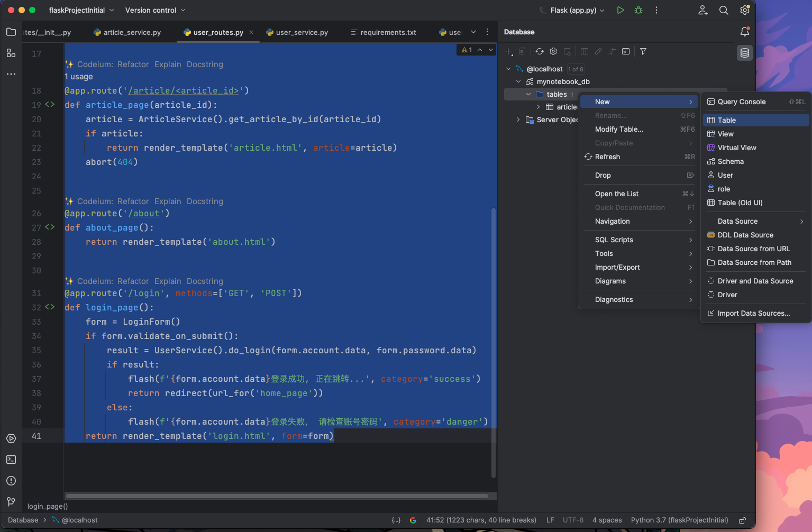The height and width of the screenshot is (532, 812).
Task: Click the Codeium Refactor link above article_page
Action: pyautogui.click(x=133, y=65)
